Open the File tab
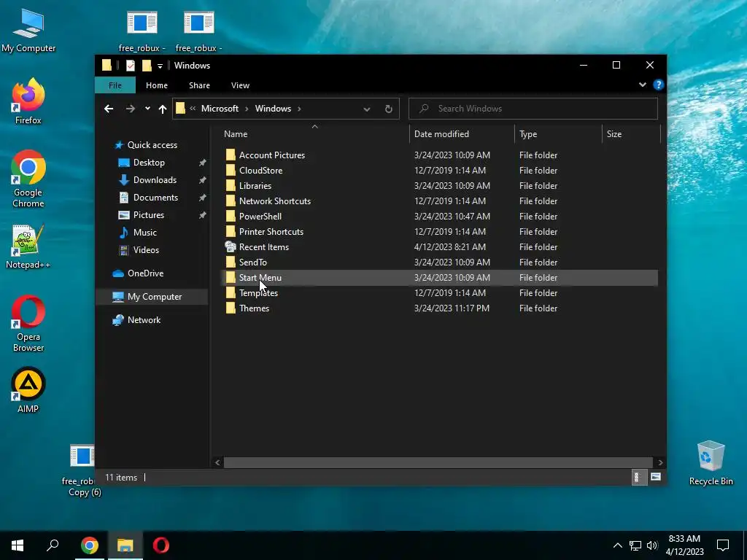Image resolution: width=747 pixels, height=560 pixels. pyautogui.click(x=115, y=85)
